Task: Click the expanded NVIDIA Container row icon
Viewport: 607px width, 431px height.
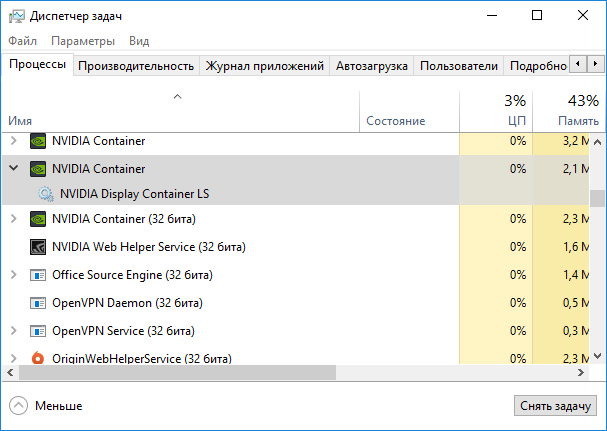Action: point(38,169)
